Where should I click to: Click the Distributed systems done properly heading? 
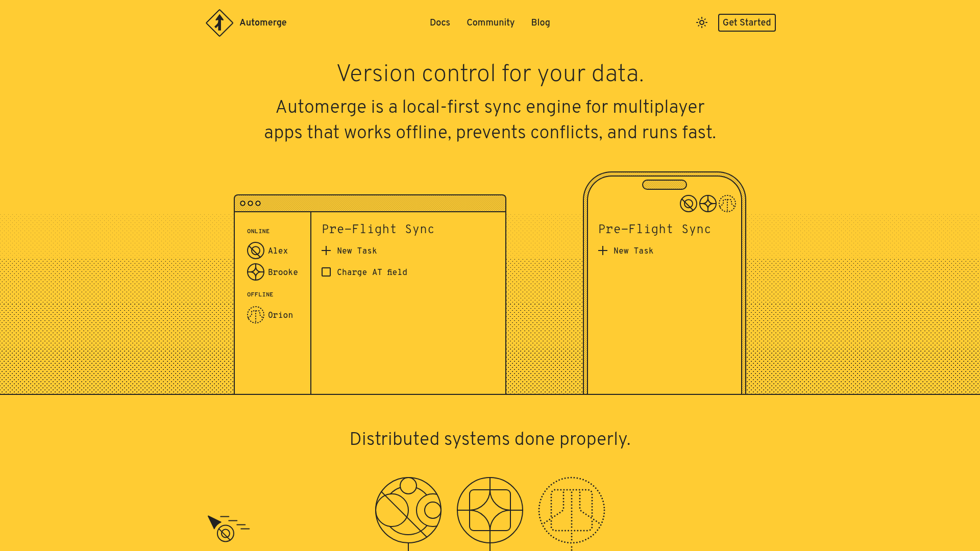tap(490, 439)
